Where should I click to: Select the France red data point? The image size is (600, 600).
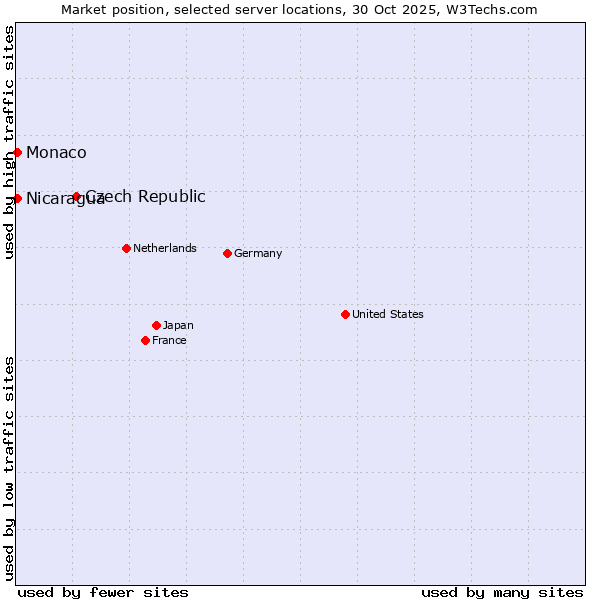(145, 340)
